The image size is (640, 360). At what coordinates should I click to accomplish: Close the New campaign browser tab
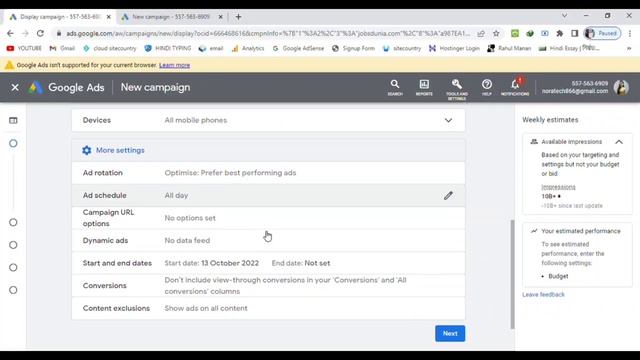click(x=220, y=17)
